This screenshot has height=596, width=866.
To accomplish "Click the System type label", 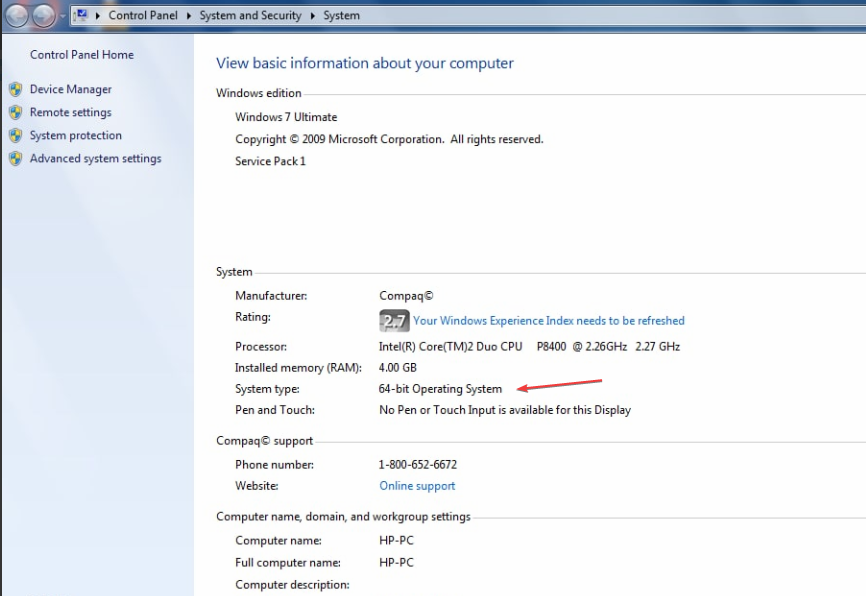I will coord(267,389).
